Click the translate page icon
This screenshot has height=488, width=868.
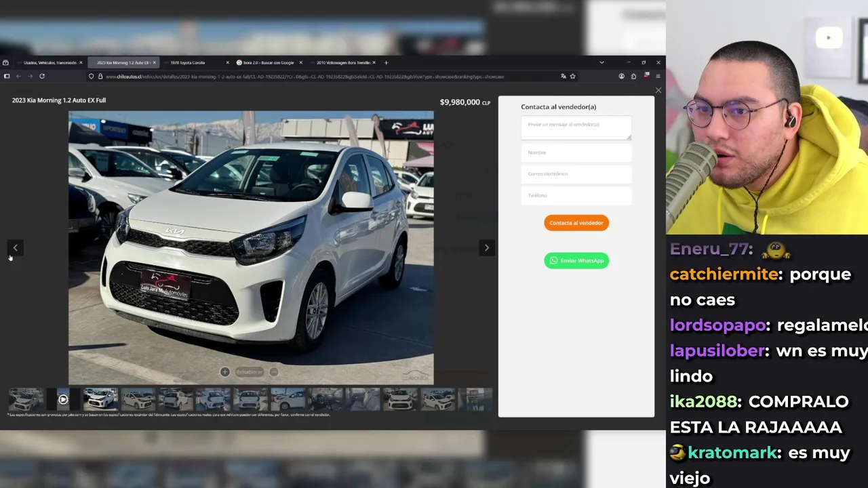[563, 77]
